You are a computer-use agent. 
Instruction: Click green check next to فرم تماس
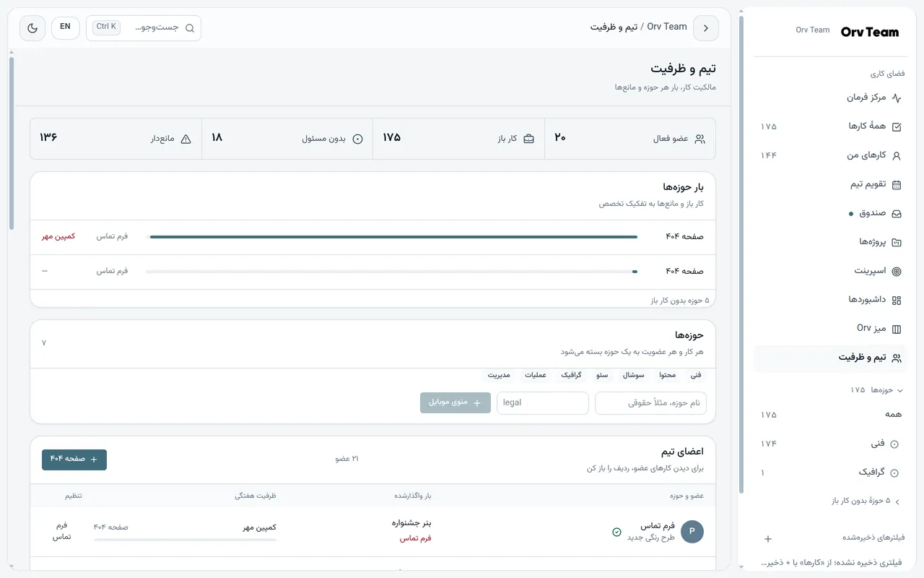click(x=616, y=532)
